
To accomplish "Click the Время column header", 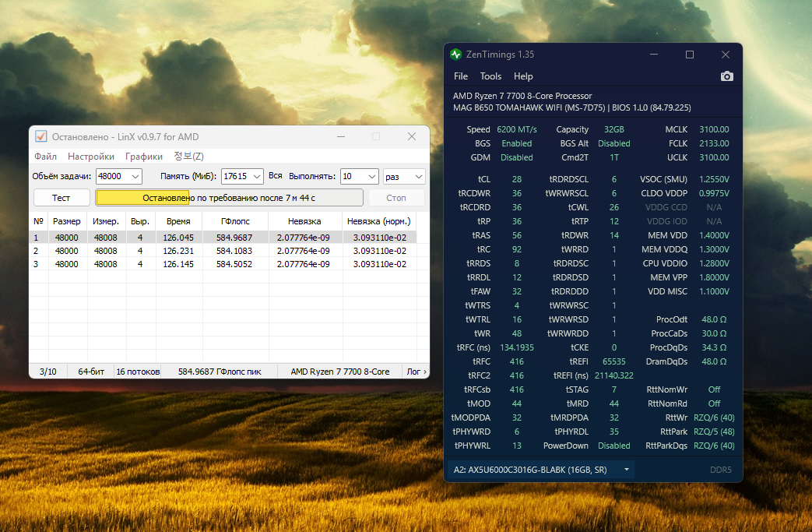I will (178, 221).
